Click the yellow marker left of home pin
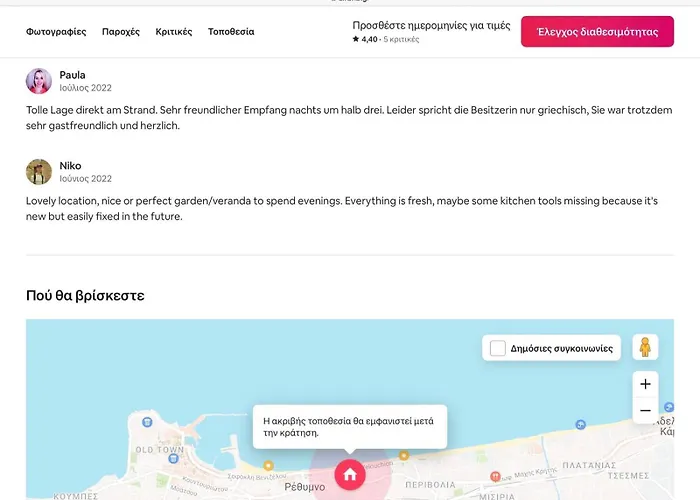 click(x=268, y=465)
